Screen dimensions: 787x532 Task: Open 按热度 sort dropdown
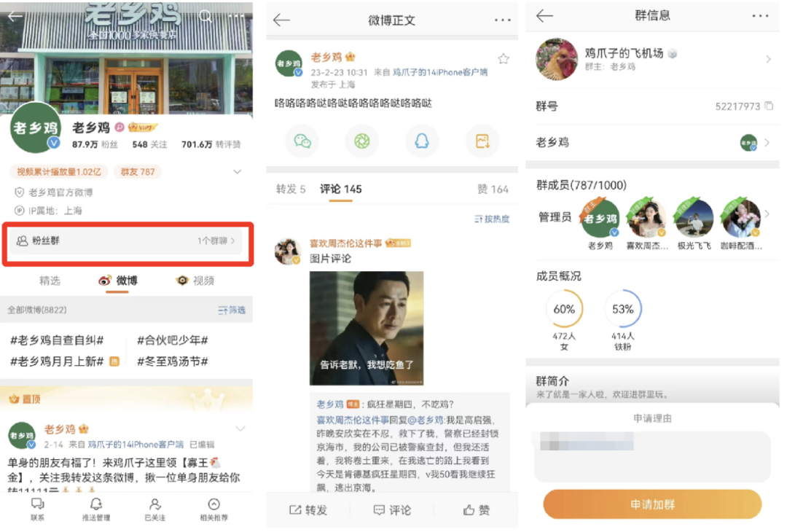(x=492, y=219)
